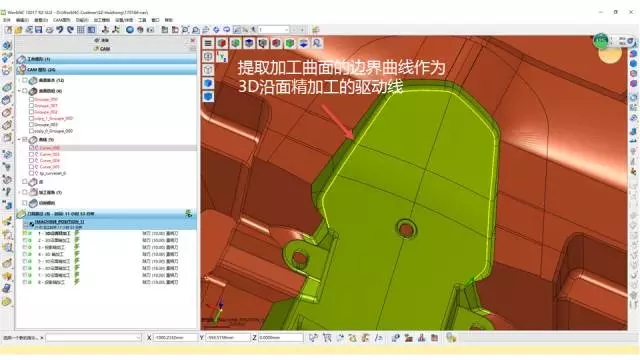Click the green lightning icon on toolpath row 8
Image resolution: width=640 pixels, height=360 pixels.
tap(77, 282)
